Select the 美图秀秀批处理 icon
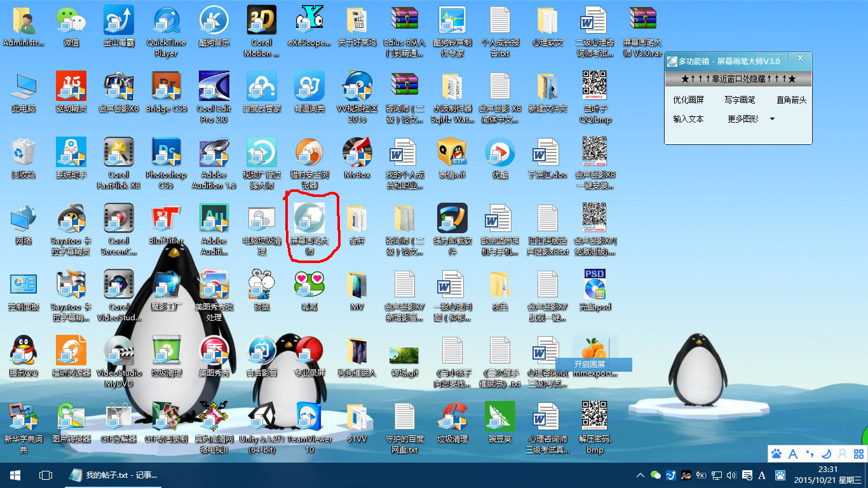Viewport: 868px width, 488px height. pyautogui.click(x=214, y=295)
